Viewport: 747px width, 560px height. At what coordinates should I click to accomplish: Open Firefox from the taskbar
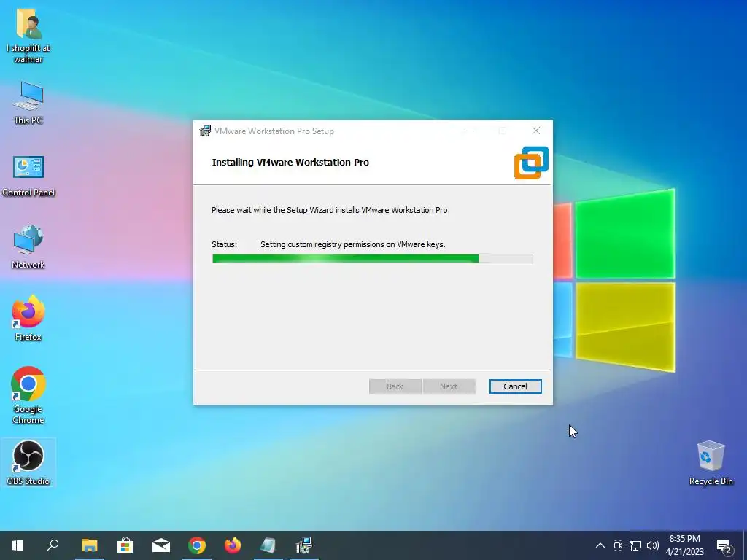(233, 545)
